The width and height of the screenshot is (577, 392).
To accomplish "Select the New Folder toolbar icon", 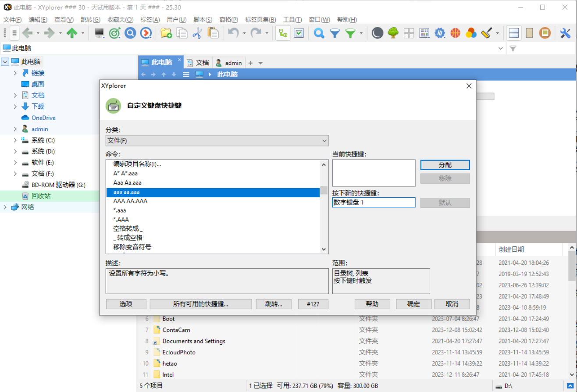I will 166,32.
